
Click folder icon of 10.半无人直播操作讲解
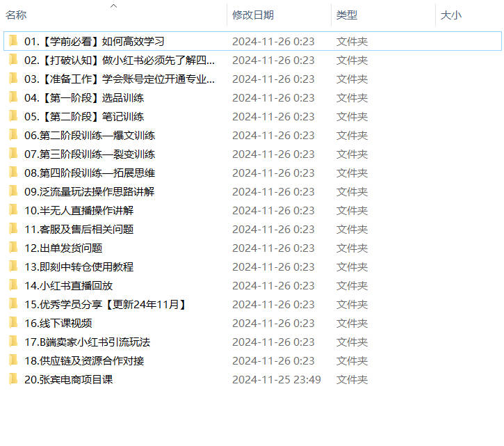13,210
